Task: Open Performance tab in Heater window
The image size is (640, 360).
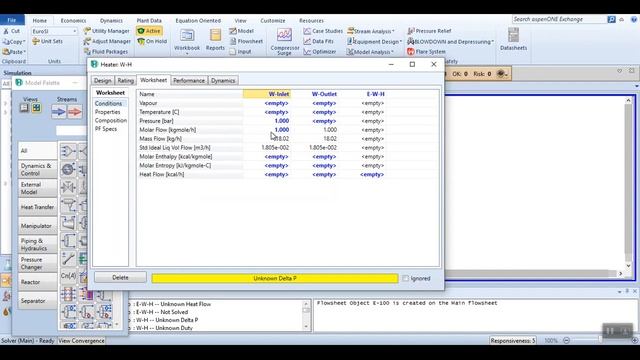Action: 189,80
